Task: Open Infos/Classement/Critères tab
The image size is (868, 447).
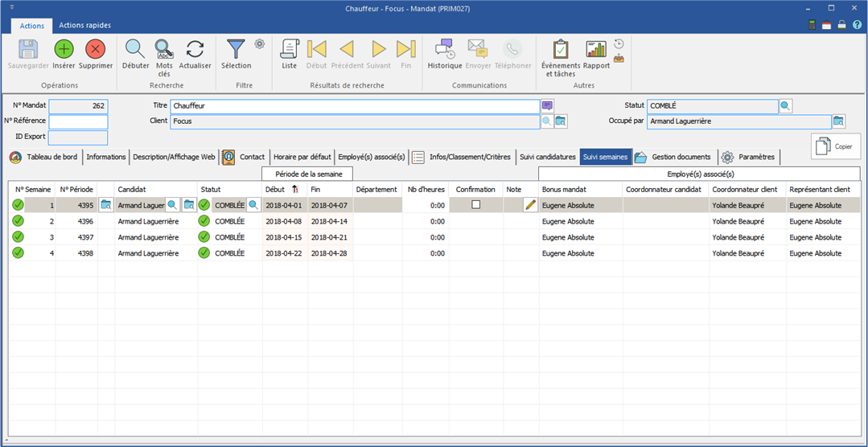Action: point(462,157)
